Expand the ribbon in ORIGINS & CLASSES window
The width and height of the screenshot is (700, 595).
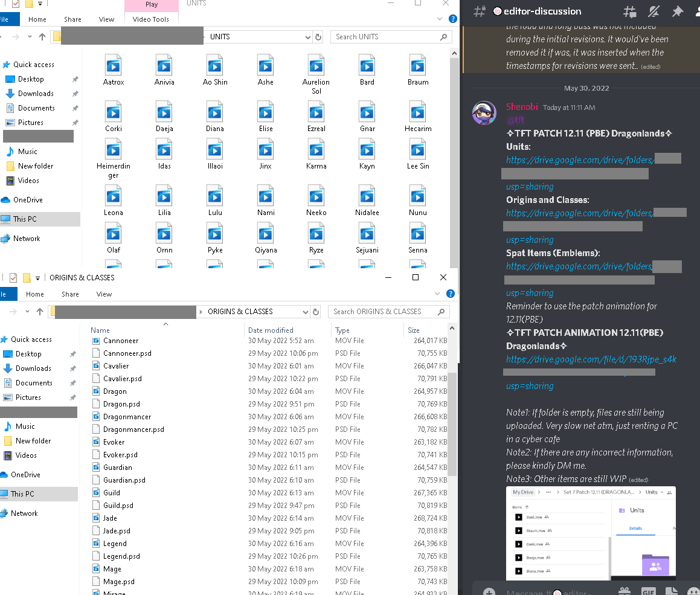tap(437, 294)
